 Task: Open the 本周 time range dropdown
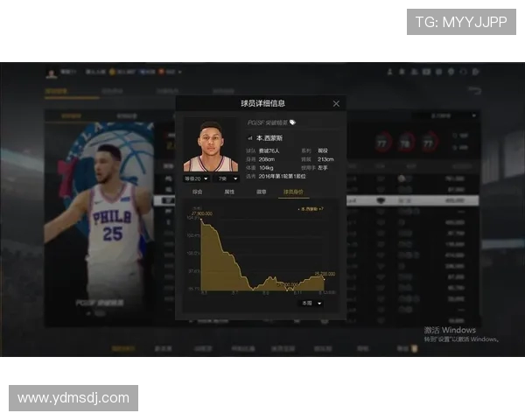pyautogui.click(x=311, y=303)
